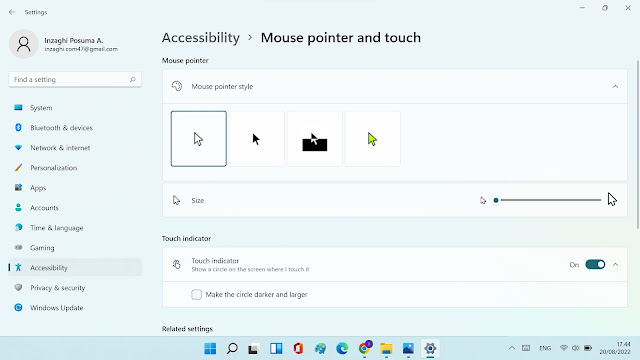Click the Touch indicator hand icon
Image resolution: width=640 pixels, height=360 pixels.
tap(177, 264)
